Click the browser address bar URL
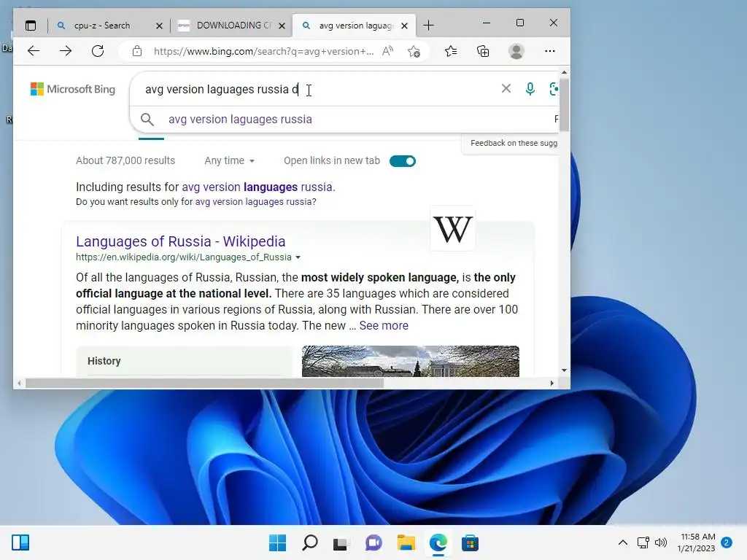The image size is (747, 560). (263, 52)
